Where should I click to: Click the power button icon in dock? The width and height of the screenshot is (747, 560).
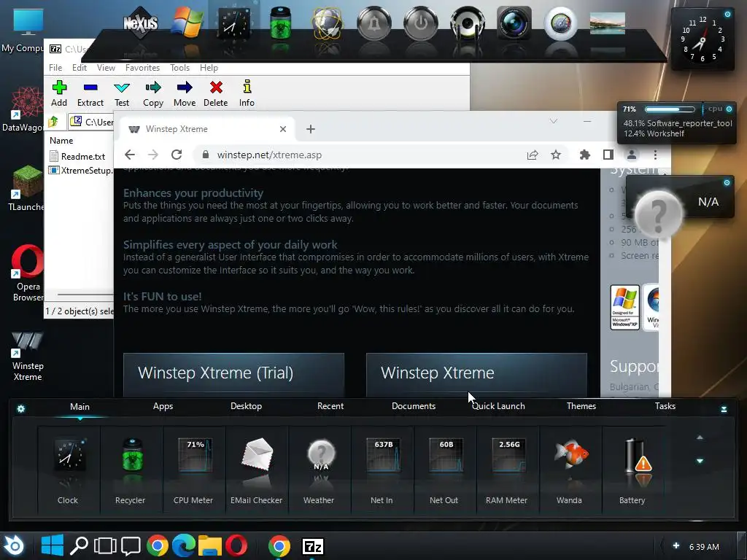click(x=420, y=23)
